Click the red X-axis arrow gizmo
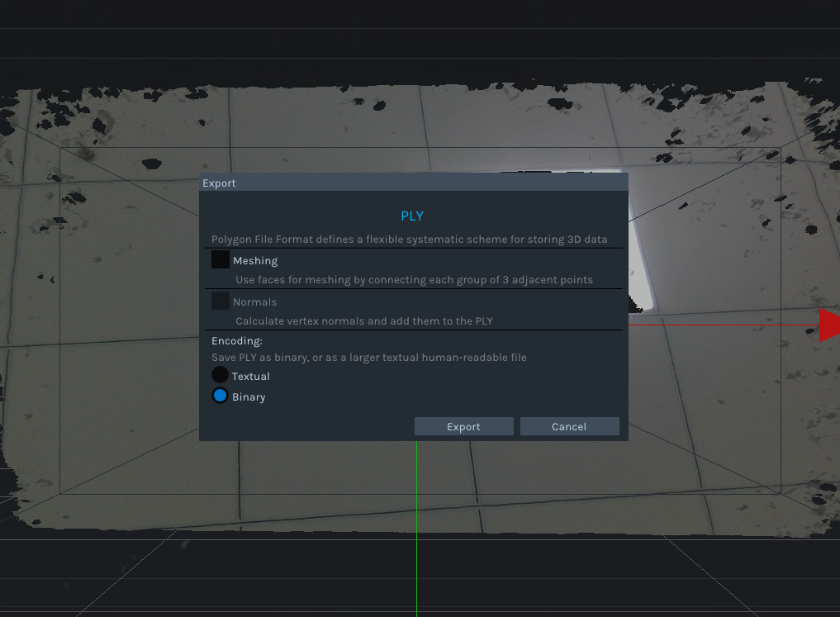840x617 pixels. pyautogui.click(x=829, y=324)
